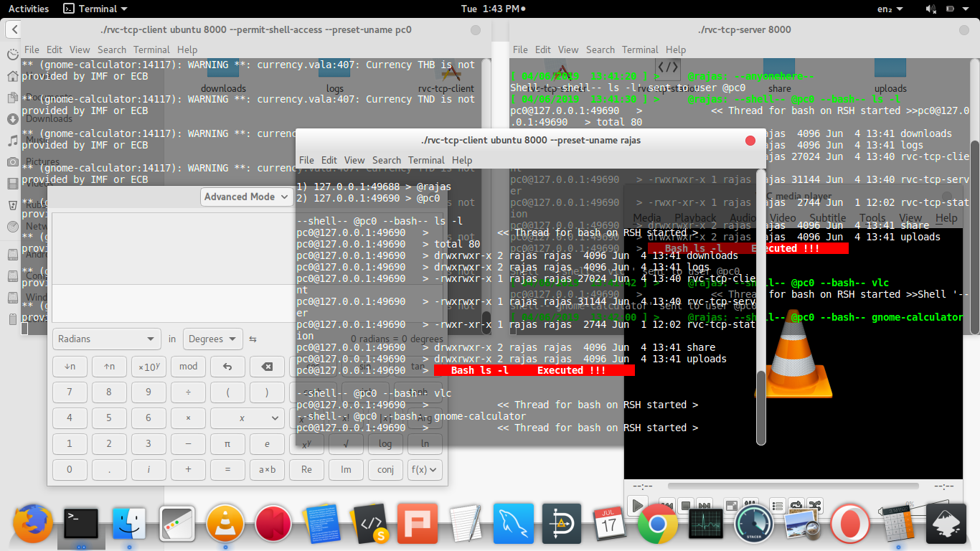Toggle the up-n superscript key in calculator
Viewport: 980px width, 551px height.
109,367
